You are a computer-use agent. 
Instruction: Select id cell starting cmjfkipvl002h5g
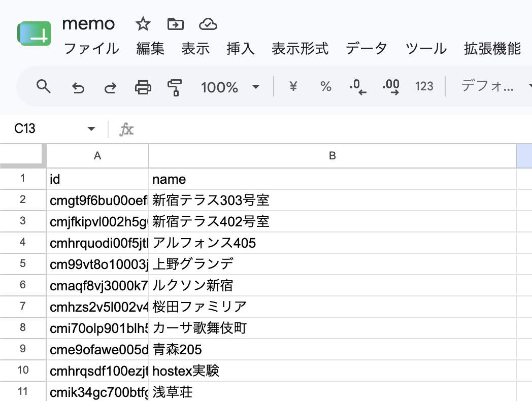point(97,221)
